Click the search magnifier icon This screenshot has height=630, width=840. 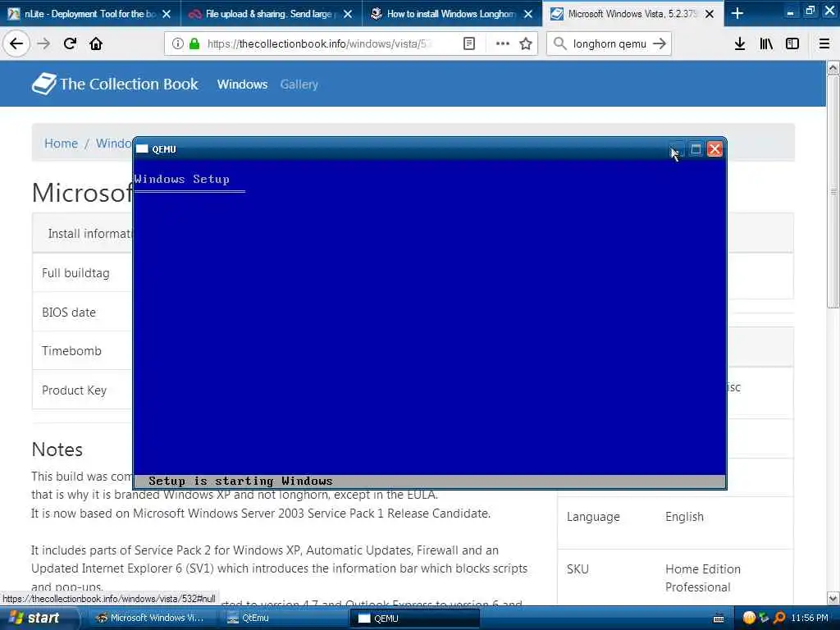coord(559,44)
